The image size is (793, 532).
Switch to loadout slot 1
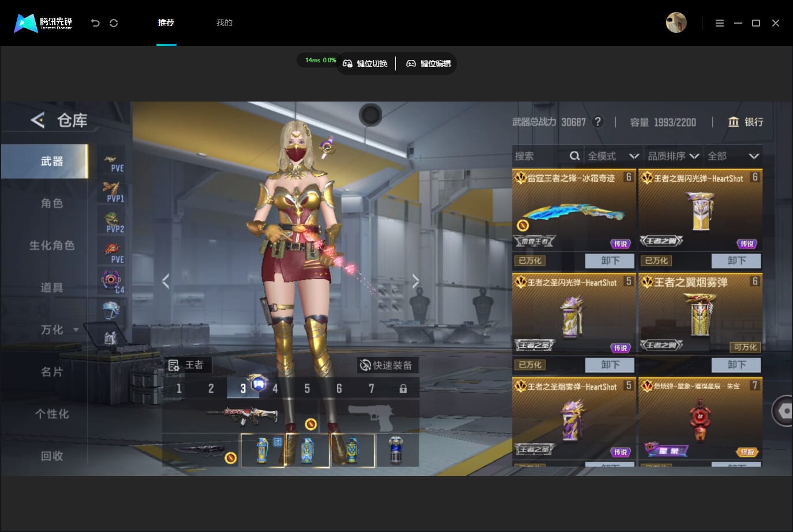click(179, 388)
